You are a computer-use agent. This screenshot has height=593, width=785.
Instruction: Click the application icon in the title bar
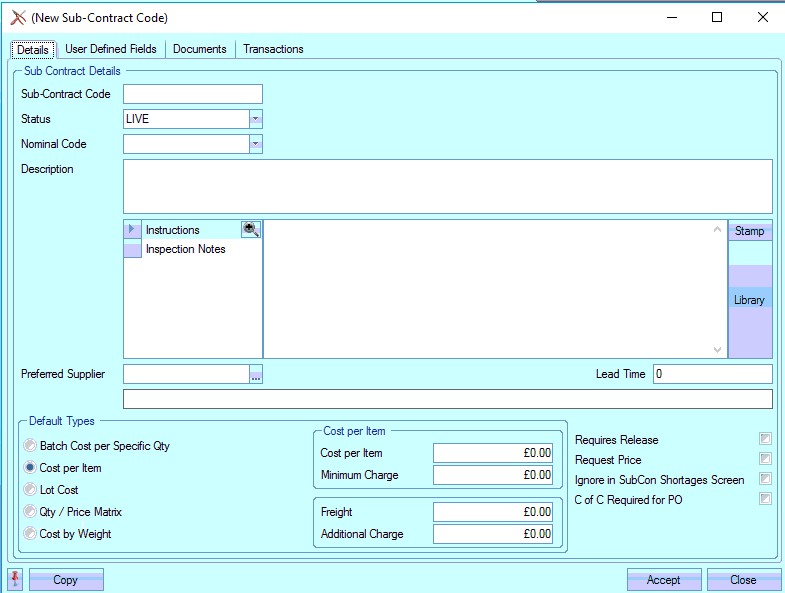click(17, 17)
